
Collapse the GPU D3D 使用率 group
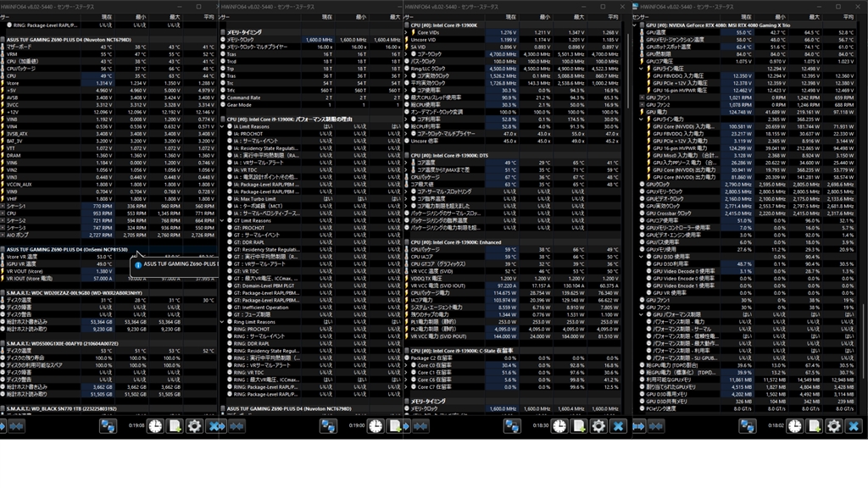pyautogui.click(x=641, y=257)
